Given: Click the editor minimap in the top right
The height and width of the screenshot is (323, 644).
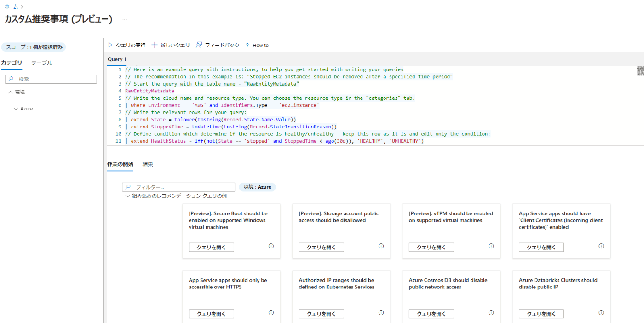Looking at the screenshot, I should pyautogui.click(x=640, y=70).
